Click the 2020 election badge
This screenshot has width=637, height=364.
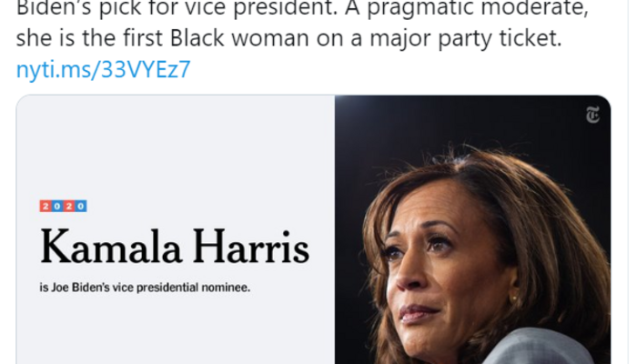point(64,207)
